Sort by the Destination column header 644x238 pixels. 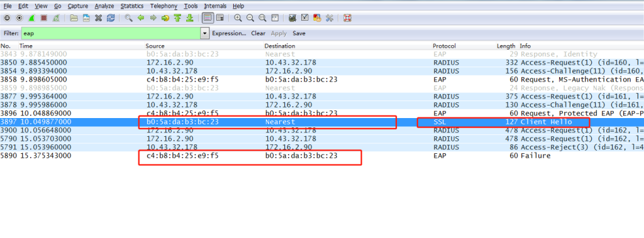[280, 46]
